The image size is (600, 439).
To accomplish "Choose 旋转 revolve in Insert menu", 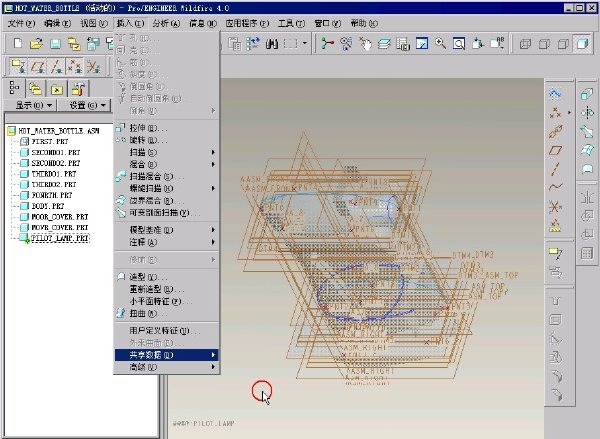I will 167,140.
